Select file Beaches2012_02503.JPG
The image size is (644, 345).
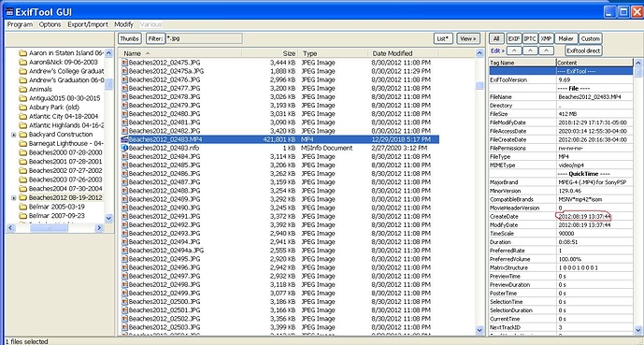[x=165, y=327]
